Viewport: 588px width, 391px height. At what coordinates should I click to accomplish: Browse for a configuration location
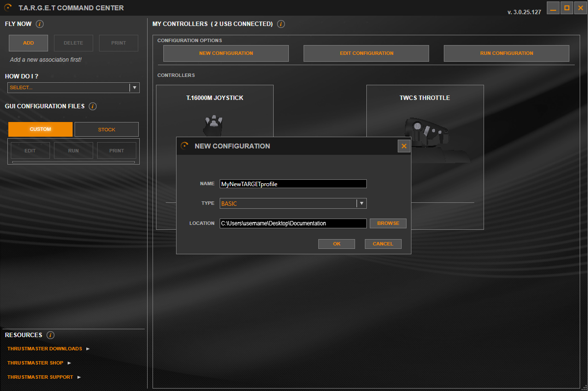click(388, 223)
